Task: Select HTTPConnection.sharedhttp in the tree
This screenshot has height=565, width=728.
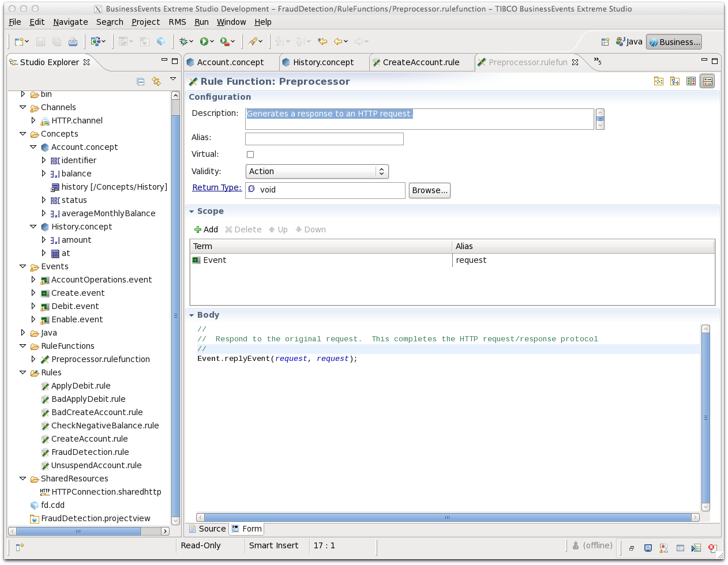Action: pos(106,492)
